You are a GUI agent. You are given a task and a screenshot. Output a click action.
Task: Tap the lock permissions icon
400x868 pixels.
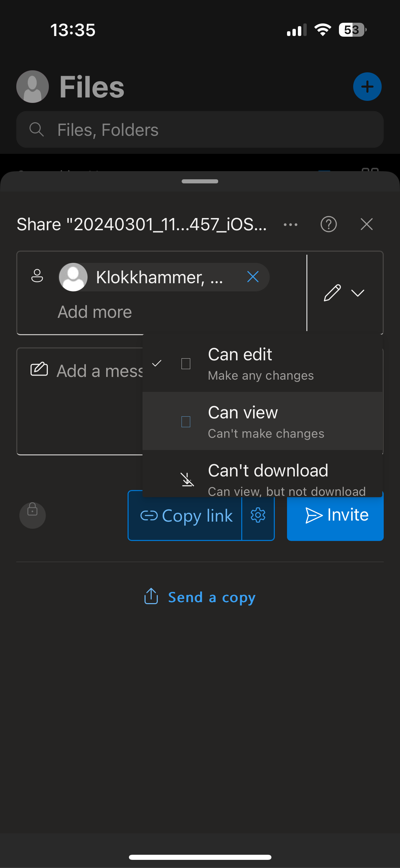33,515
